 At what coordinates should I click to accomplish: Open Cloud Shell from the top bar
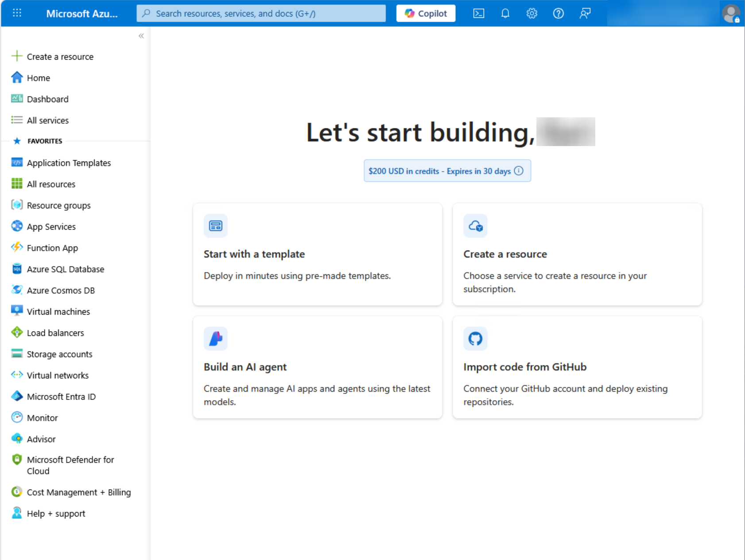point(478,13)
